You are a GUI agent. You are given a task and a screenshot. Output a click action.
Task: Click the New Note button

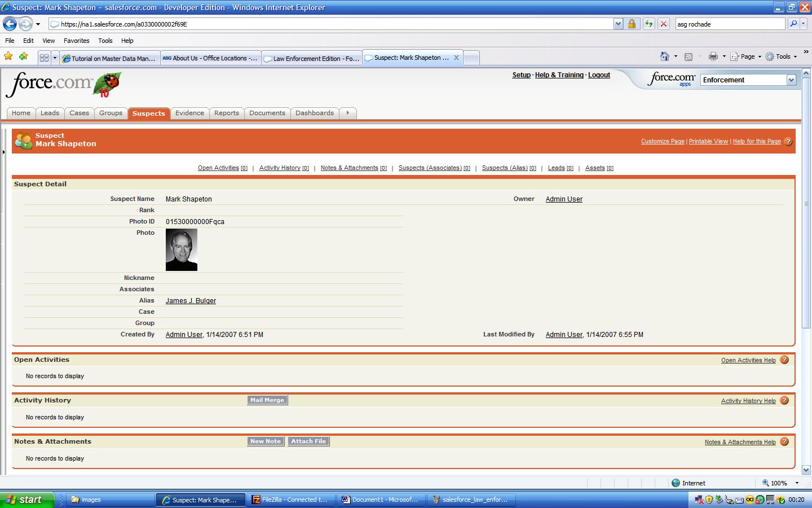pyautogui.click(x=266, y=441)
